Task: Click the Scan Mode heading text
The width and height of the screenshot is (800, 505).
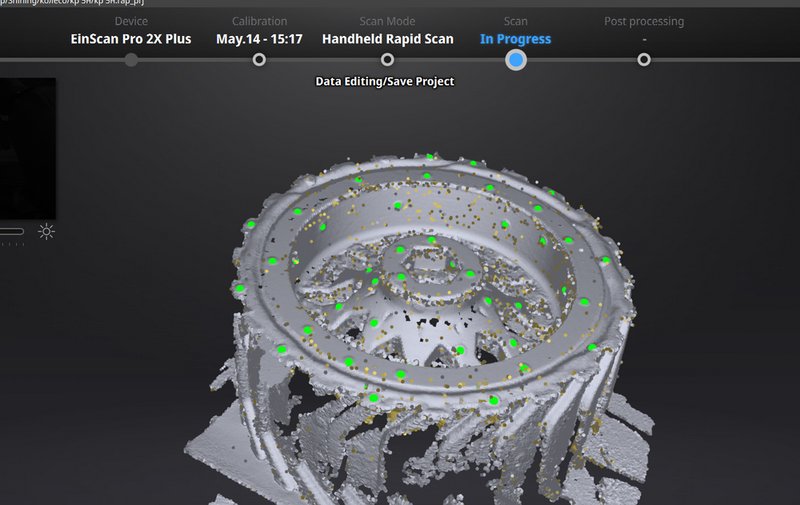Action: (x=387, y=21)
